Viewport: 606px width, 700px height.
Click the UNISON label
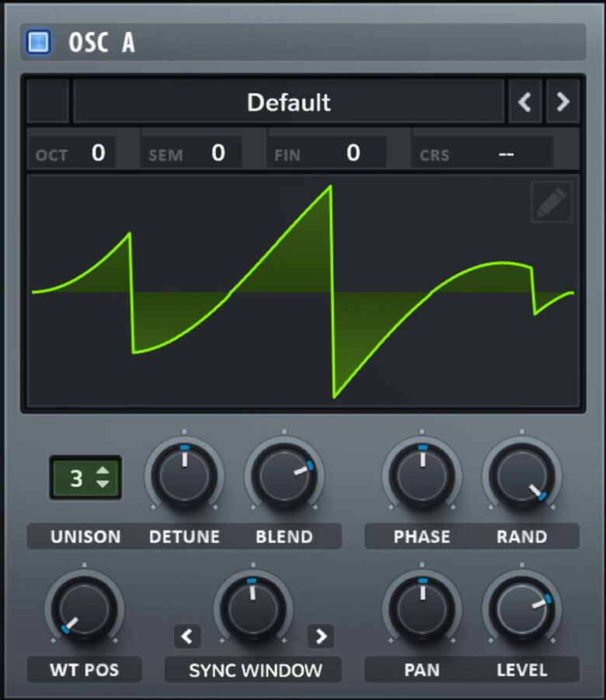click(85, 537)
